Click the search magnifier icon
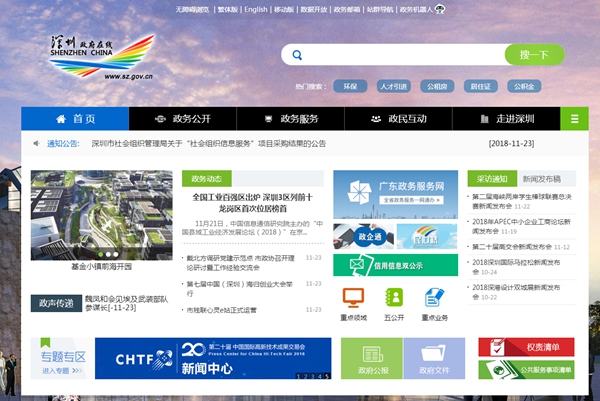The image size is (600, 401). click(297, 55)
